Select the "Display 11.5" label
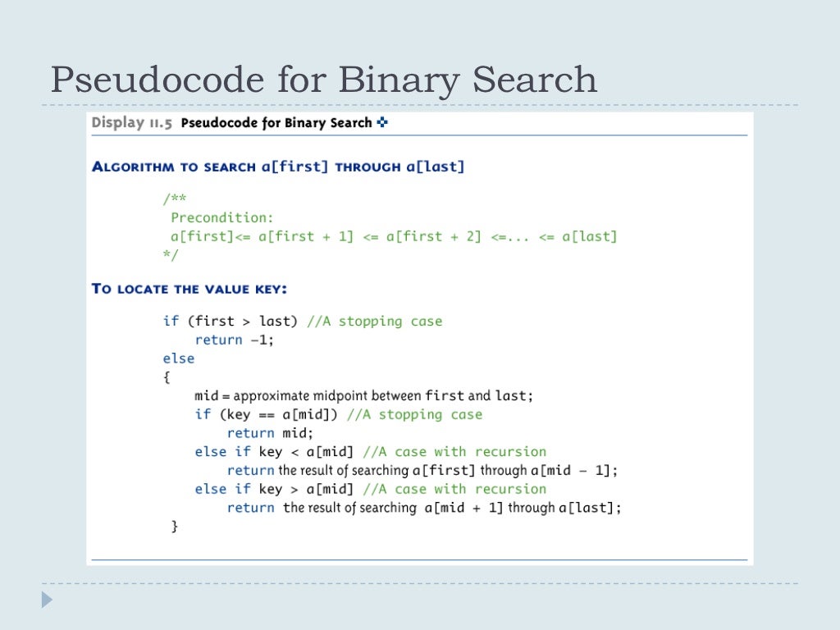This screenshot has height=630, width=840. pos(131,123)
